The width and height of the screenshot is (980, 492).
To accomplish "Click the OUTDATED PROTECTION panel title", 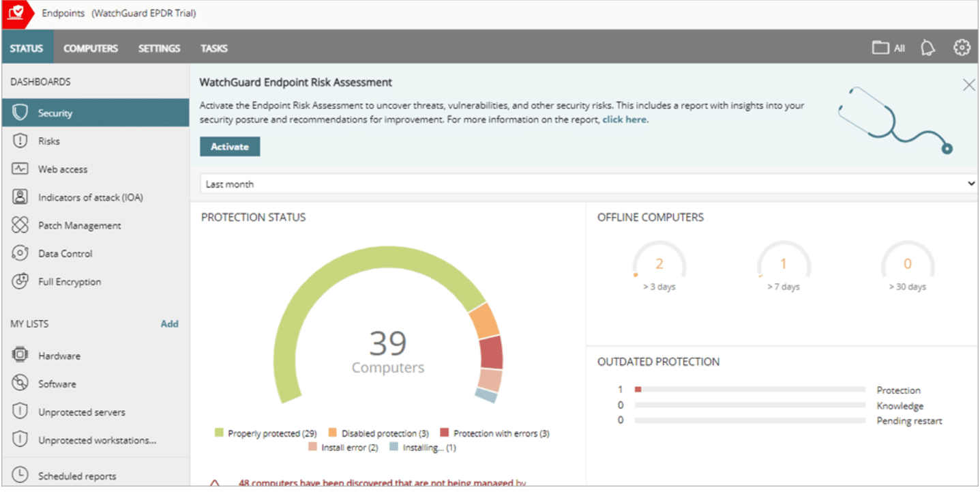I will pos(659,362).
